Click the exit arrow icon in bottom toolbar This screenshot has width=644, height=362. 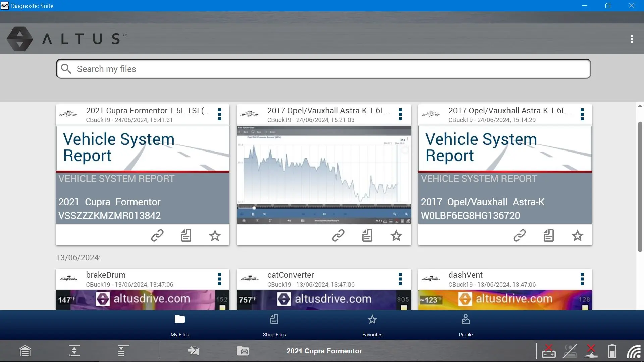click(194, 351)
